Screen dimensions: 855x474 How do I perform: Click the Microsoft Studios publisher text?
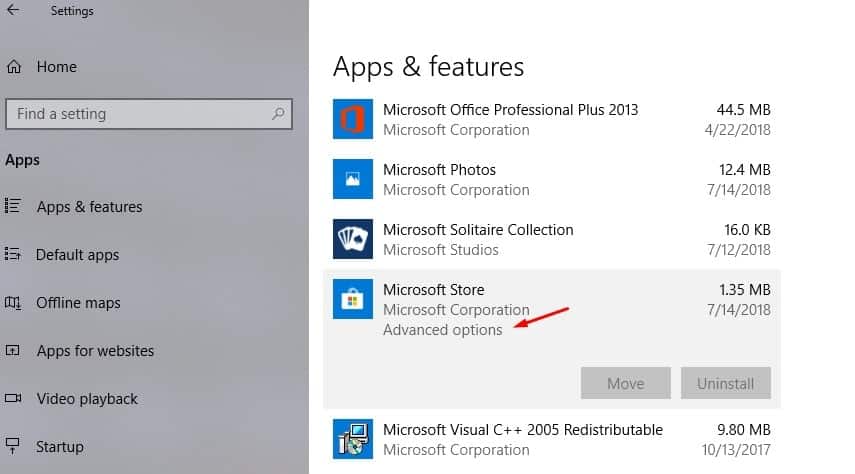[441, 250]
